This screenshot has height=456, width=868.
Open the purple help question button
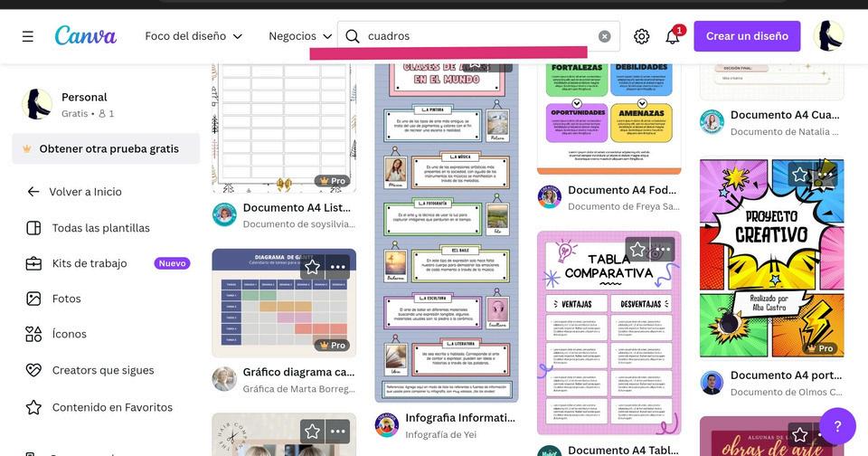click(837, 426)
